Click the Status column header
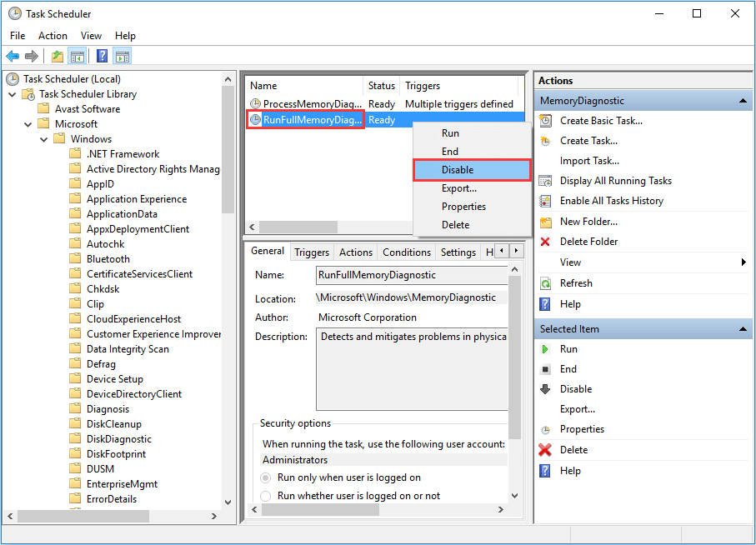This screenshot has height=545, width=756. tap(382, 85)
